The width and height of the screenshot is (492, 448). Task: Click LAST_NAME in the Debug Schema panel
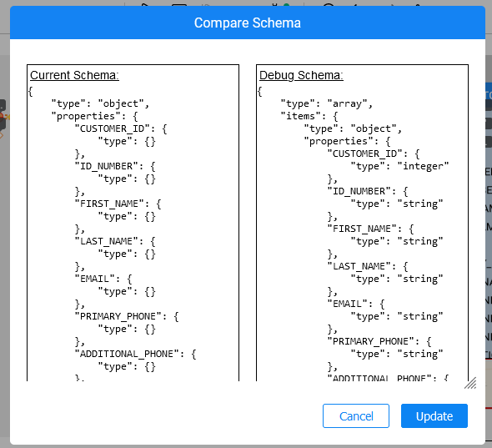click(359, 266)
